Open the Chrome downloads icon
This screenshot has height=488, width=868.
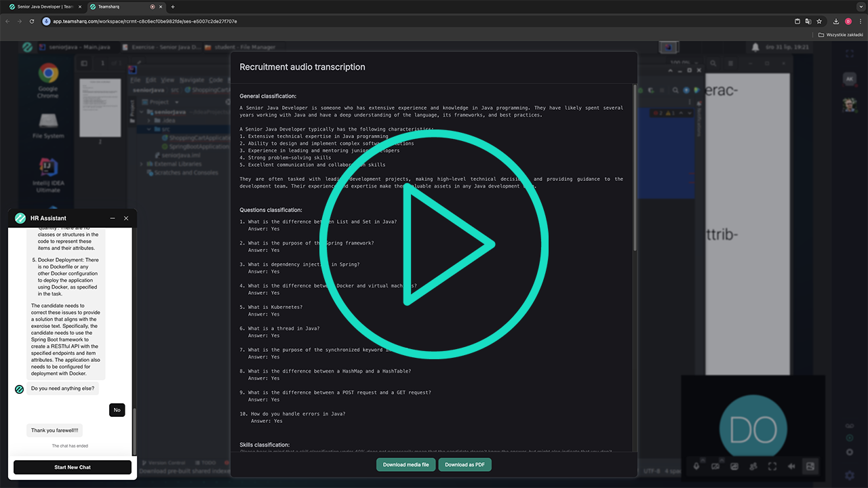coord(836,21)
